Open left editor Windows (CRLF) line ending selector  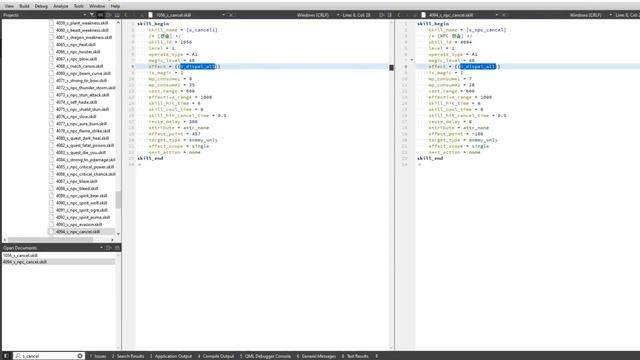tap(318, 15)
